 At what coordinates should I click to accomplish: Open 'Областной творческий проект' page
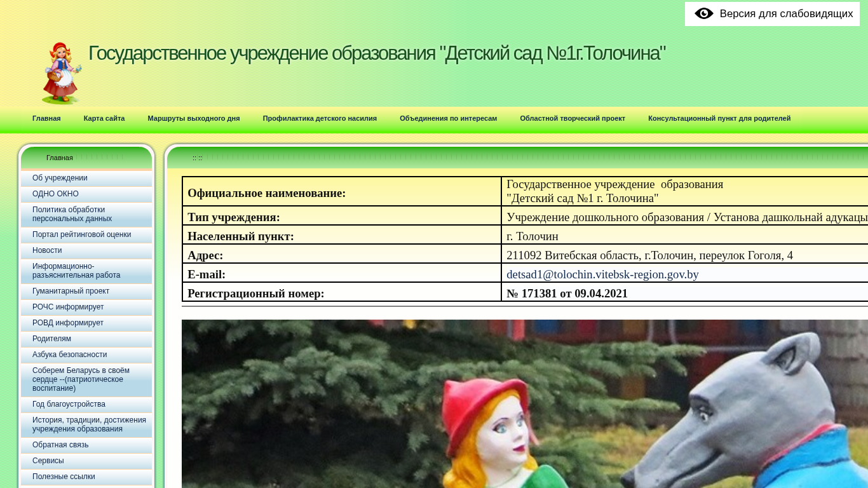573,118
